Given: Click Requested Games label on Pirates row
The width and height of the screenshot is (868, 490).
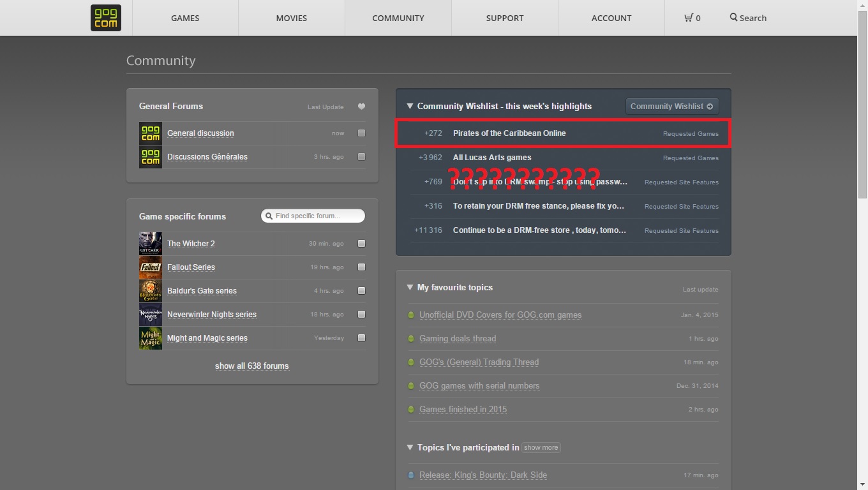Looking at the screenshot, I should (x=691, y=134).
